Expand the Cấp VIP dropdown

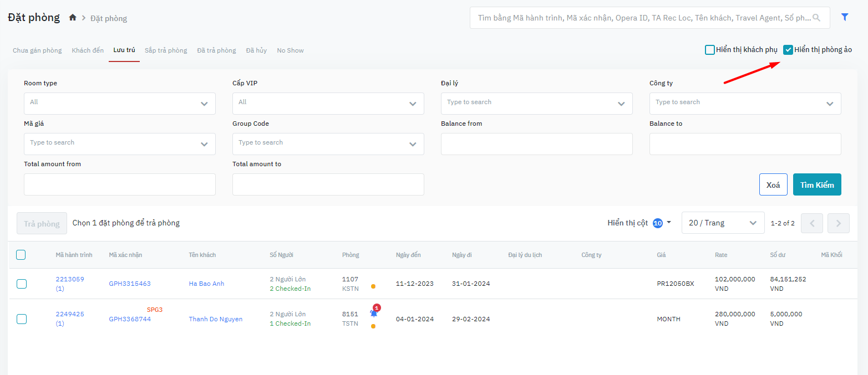click(328, 104)
